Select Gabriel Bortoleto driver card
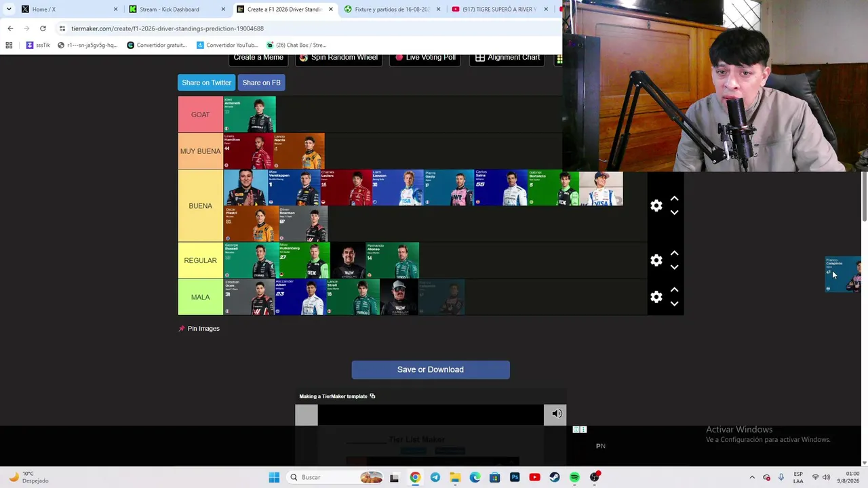 click(553, 188)
